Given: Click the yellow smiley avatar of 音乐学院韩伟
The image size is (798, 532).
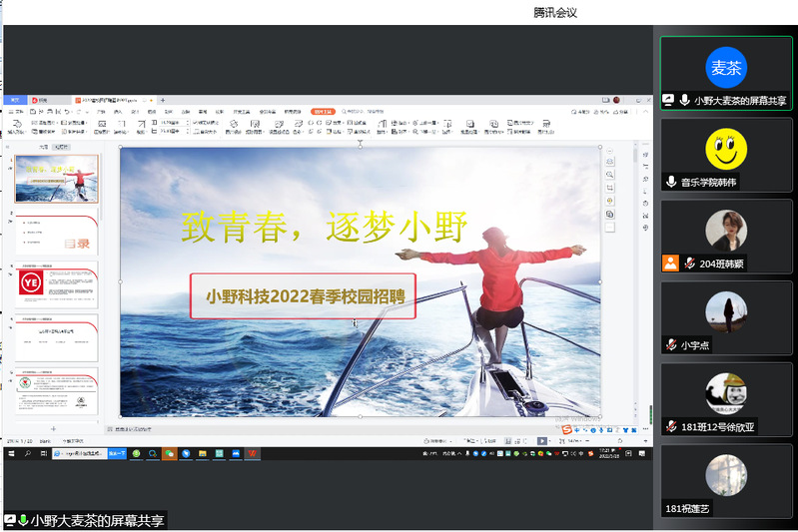Looking at the screenshot, I should 726,150.
